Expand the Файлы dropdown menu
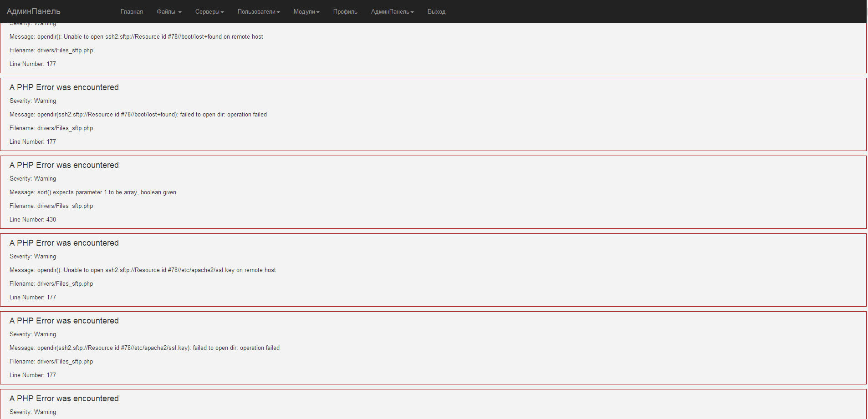The image size is (868, 419). click(x=169, y=12)
